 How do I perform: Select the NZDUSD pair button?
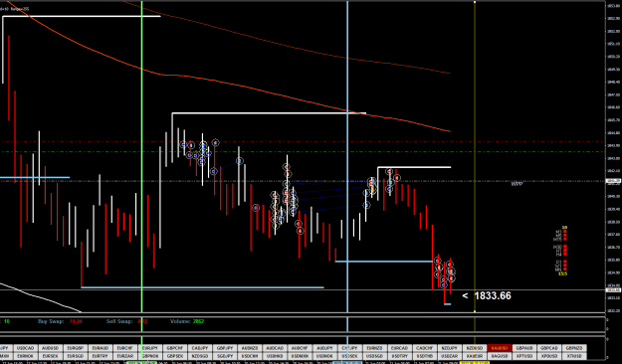coord(475,348)
